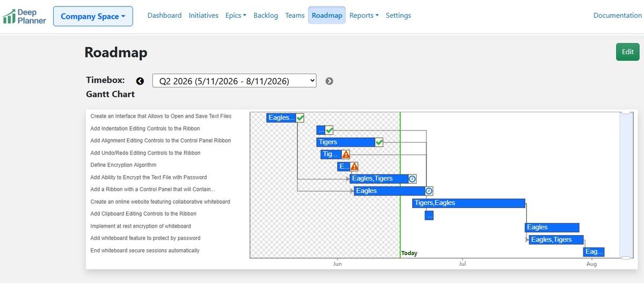Screen dimensions: 644x283
Task: Select first Eagles Gantt bar for text files interface
Action: click(281, 118)
